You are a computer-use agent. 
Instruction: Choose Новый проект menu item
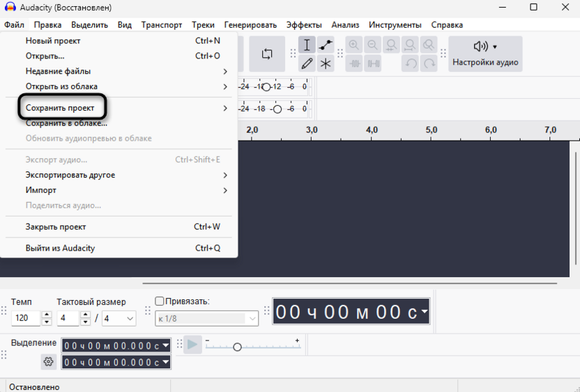(119, 40)
